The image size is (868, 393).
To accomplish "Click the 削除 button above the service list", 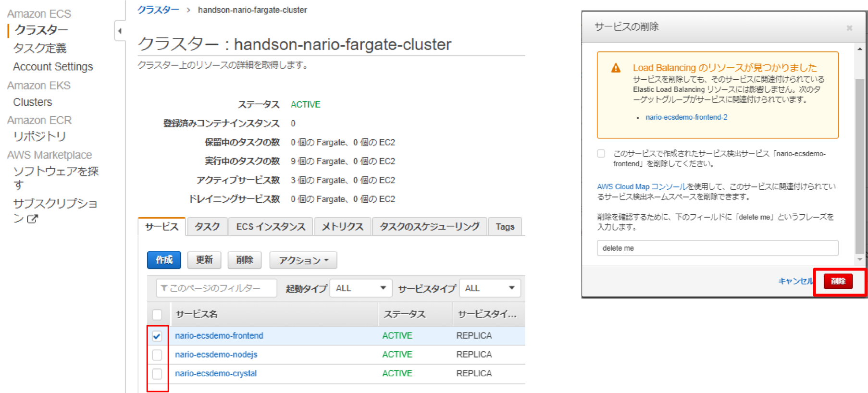I will tap(245, 260).
